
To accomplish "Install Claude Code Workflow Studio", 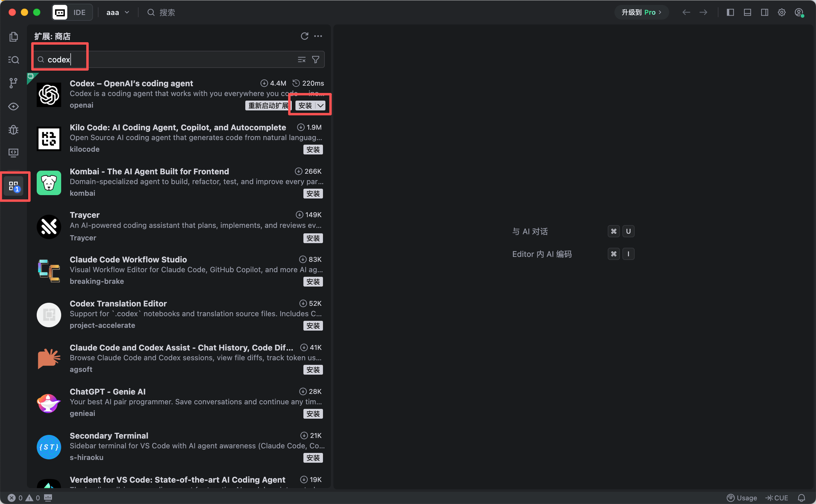I will coord(313,282).
